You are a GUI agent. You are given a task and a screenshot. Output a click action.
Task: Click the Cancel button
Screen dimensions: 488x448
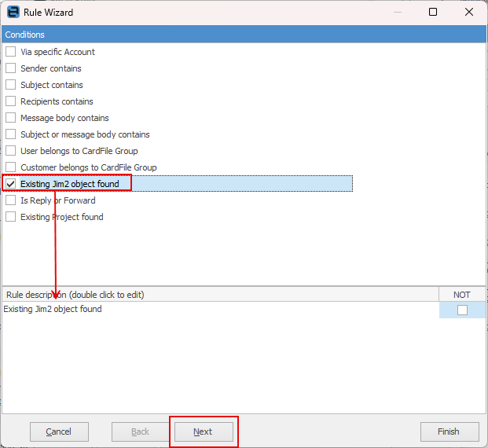point(59,431)
